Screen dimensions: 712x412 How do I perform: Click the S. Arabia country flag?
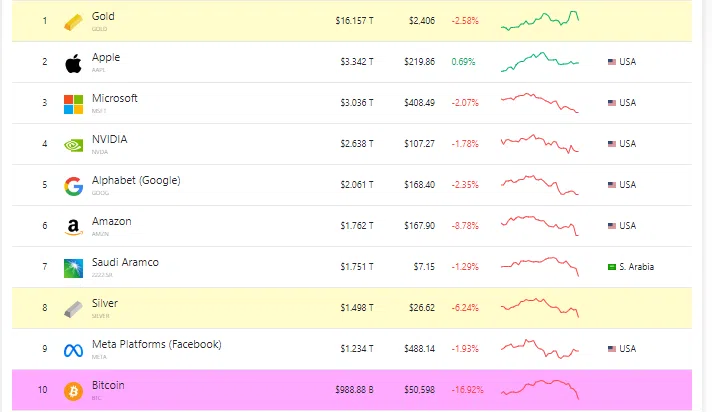click(x=611, y=267)
